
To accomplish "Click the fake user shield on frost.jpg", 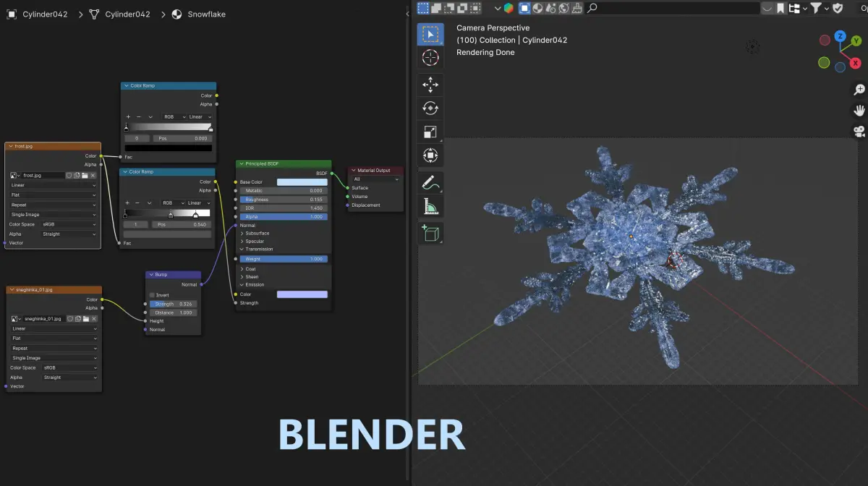I will pos(69,175).
